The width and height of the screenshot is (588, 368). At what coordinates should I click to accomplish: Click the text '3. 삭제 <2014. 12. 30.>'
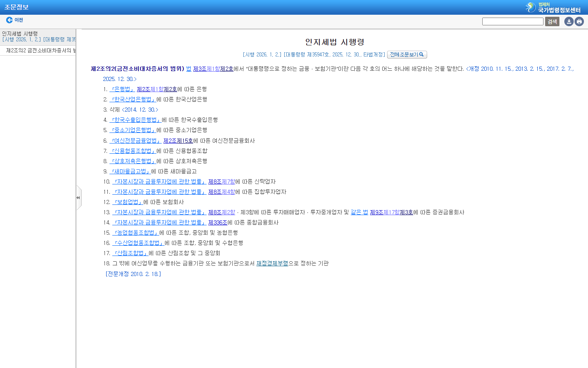coord(131,110)
